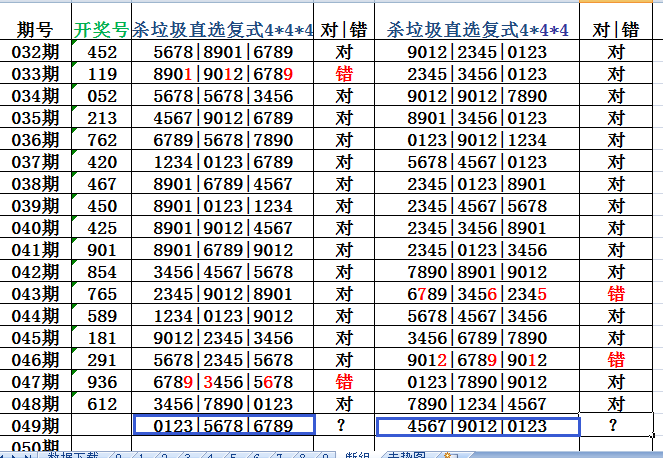Click the empty 开奖号 cell for 049期

click(x=102, y=426)
